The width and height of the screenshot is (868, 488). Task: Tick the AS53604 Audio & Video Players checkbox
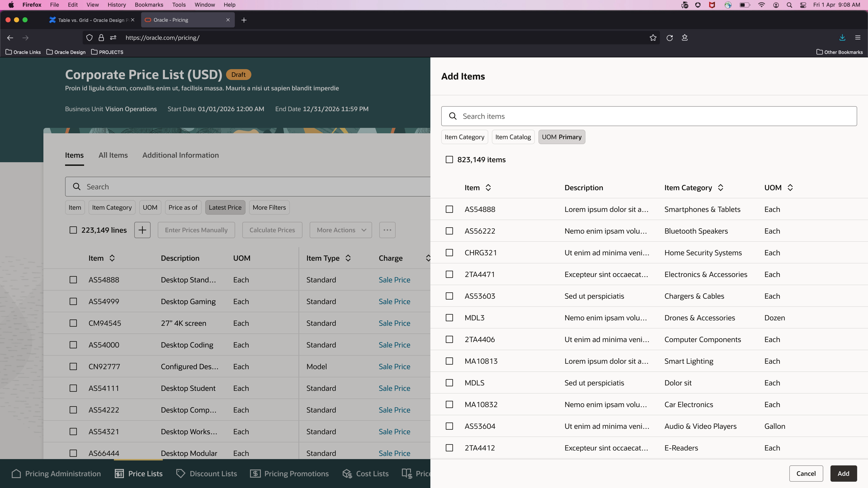point(449,426)
